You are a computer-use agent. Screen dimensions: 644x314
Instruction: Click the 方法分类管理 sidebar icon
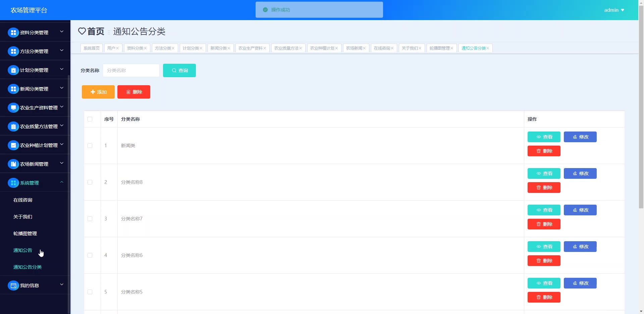13,51
